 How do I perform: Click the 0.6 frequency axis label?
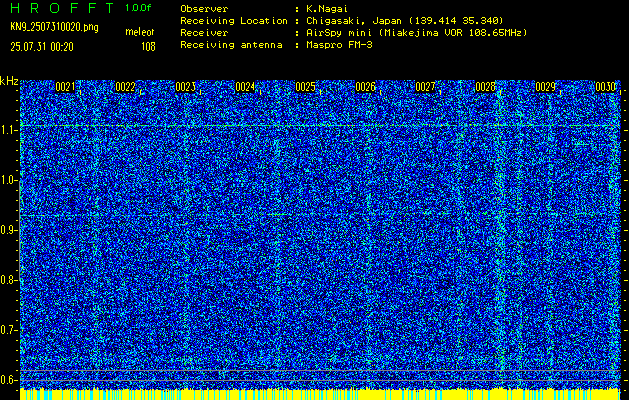pos(9,380)
